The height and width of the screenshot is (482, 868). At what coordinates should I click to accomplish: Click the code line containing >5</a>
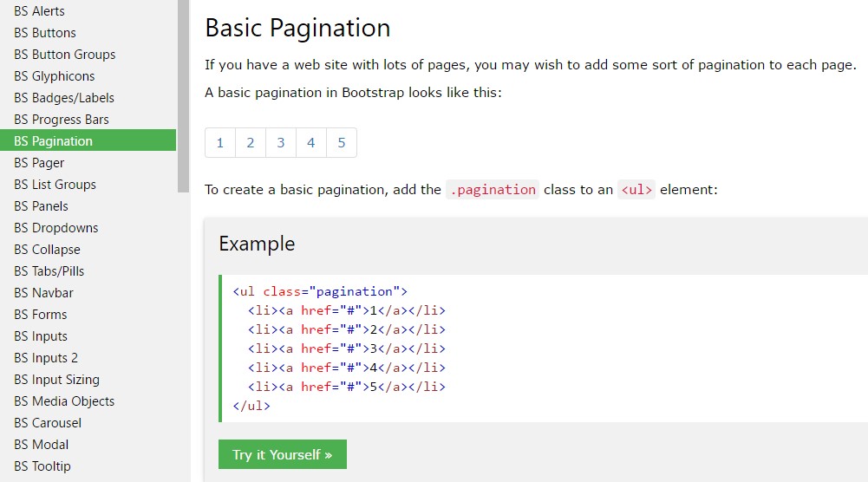coord(347,387)
